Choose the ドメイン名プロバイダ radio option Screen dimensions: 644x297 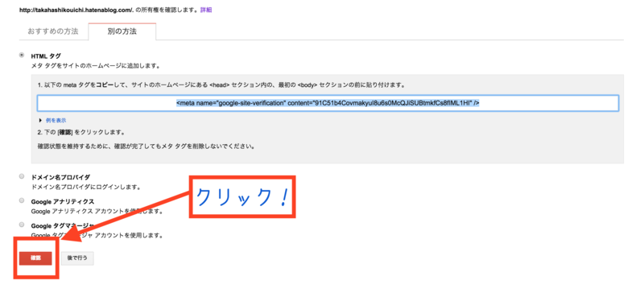coord(22,176)
